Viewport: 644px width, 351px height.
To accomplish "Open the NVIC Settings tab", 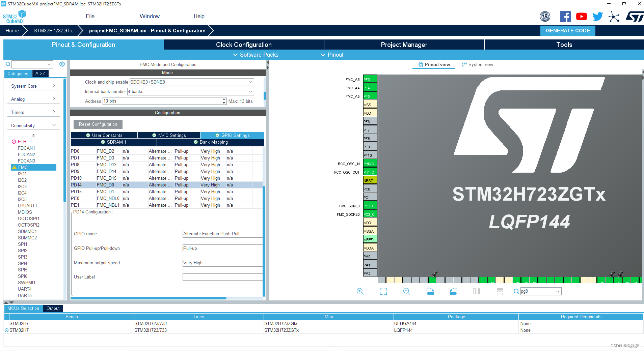I will (x=169, y=135).
